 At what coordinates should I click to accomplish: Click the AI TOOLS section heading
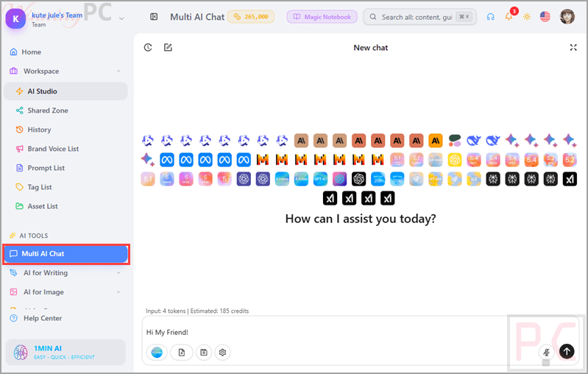click(x=34, y=236)
